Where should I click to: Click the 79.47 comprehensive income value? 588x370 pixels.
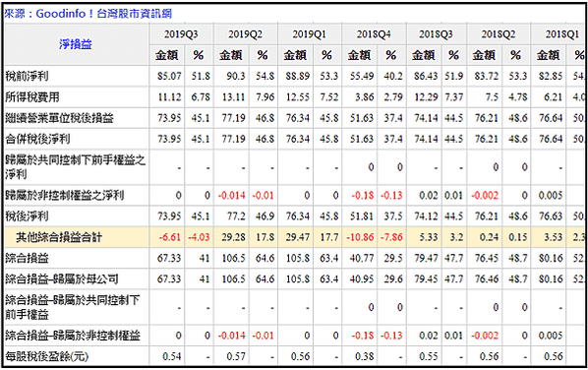tap(426, 258)
